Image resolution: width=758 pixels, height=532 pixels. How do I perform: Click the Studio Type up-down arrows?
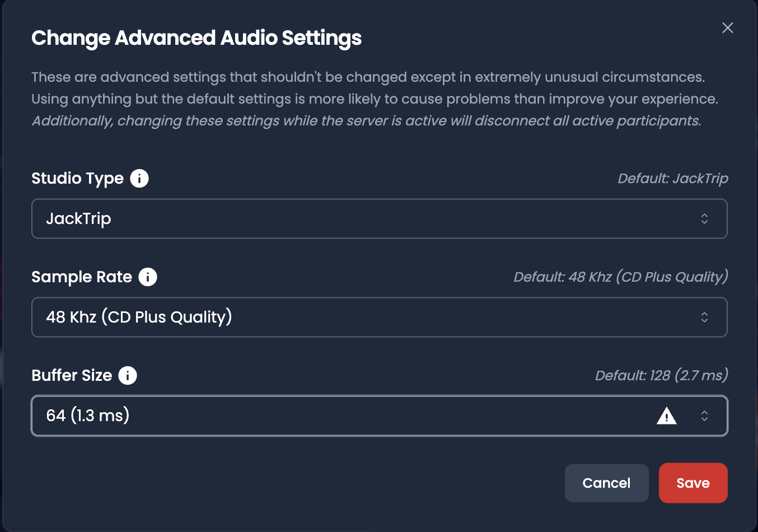(x=704, y=219)
